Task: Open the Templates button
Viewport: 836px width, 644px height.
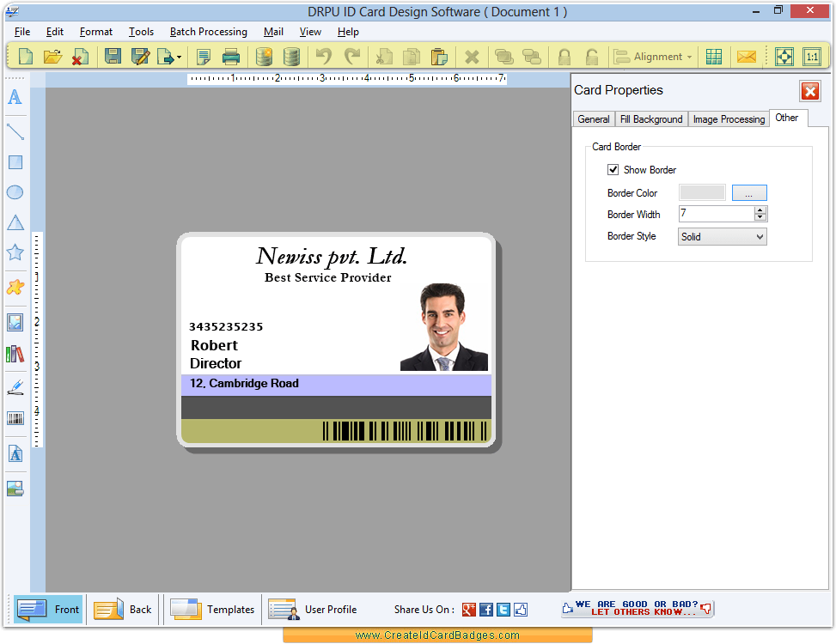Action: click(x=212, y=609)
